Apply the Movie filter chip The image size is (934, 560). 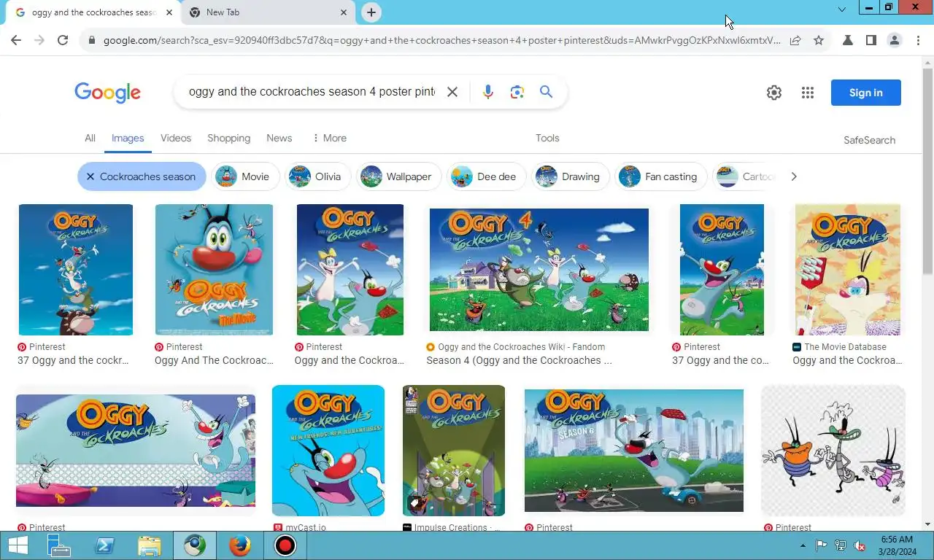[245, 176]
